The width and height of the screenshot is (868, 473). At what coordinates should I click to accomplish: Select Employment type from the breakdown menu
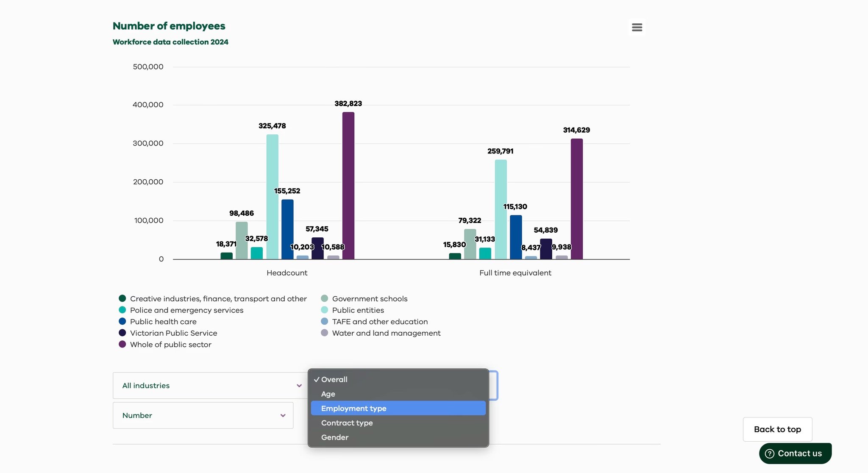pos(354,408)
